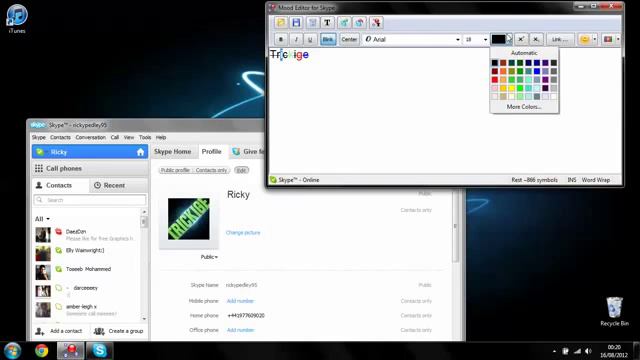Open the Recycle Bin desktop icon

pos(614,311)
